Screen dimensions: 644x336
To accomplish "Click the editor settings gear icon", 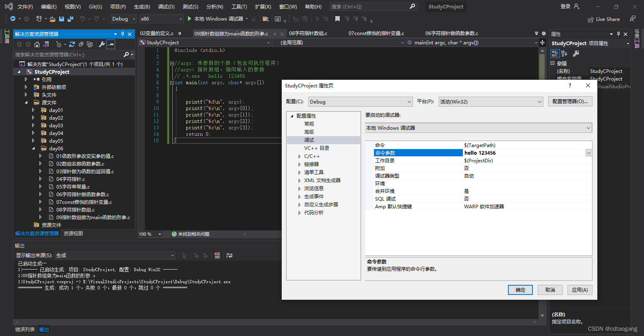I will click(544, 33).
